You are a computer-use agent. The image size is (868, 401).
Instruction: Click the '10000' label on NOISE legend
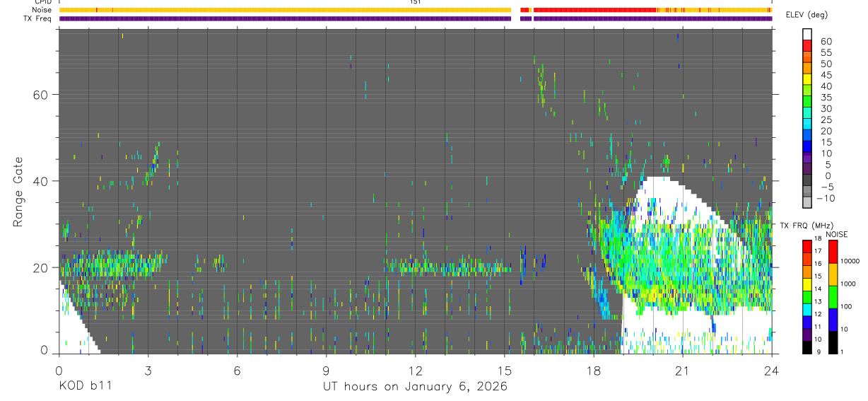[850, 261]
